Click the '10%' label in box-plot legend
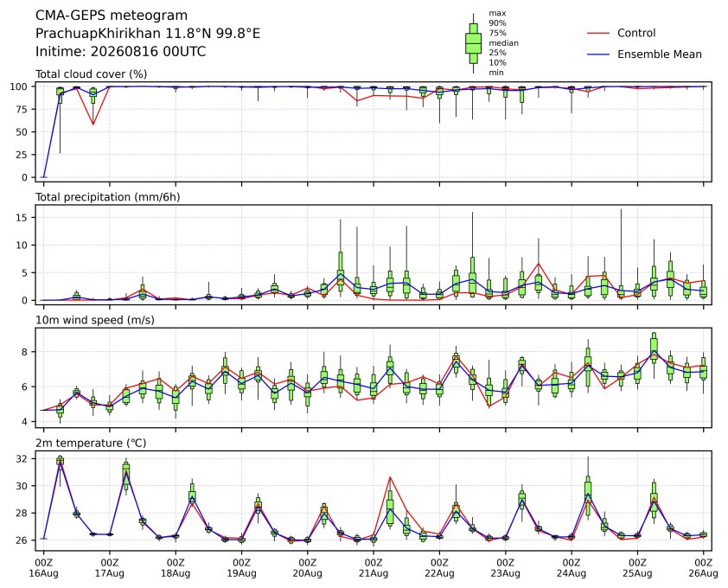This screenshot has height=588, width=728. coord(497,62)
